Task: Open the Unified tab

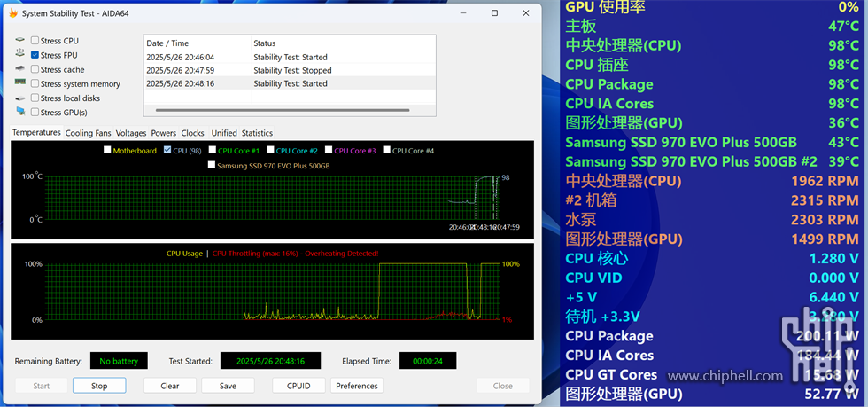Action: (x=224, y=133)
